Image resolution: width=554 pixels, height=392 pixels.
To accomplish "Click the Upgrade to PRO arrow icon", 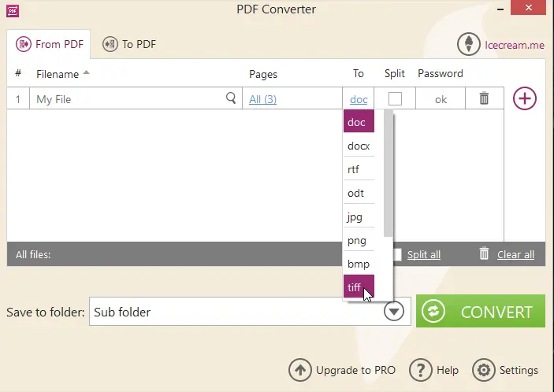I will (300, 370).
